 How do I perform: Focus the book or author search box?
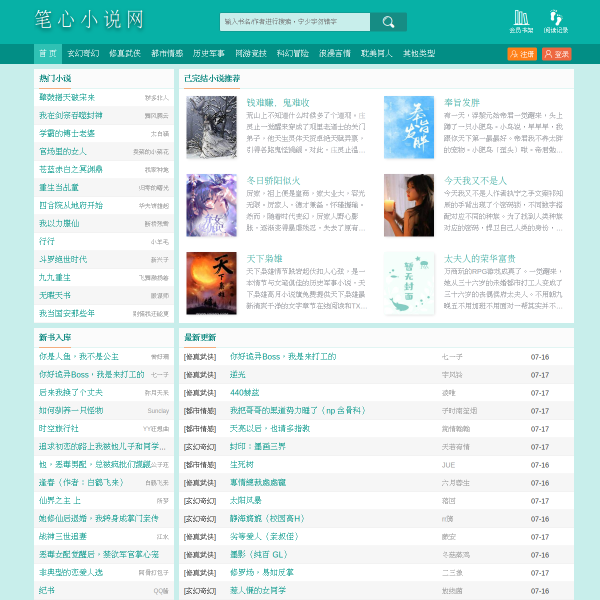(295, 22)
